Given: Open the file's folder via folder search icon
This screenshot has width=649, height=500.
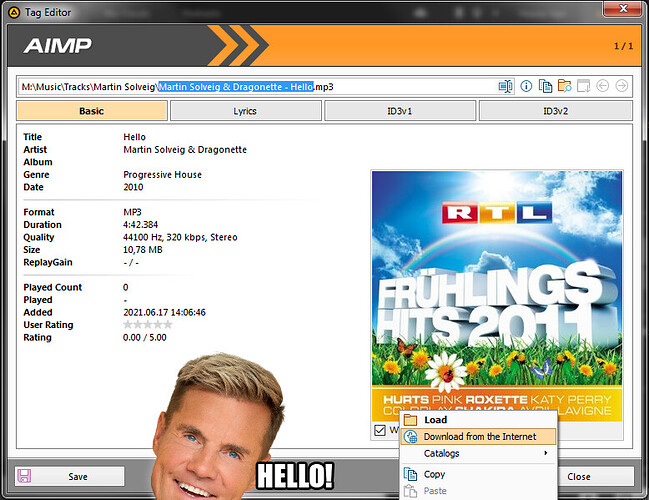Looking at the screenshot, I should (x=564, y=86).
